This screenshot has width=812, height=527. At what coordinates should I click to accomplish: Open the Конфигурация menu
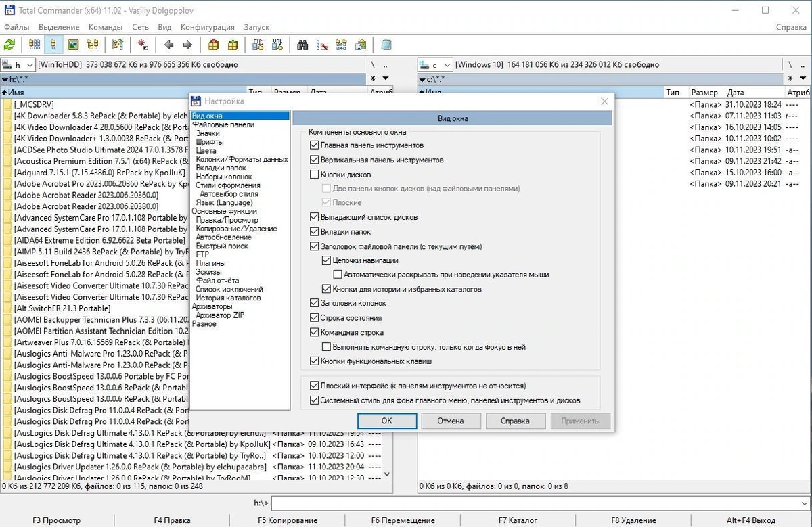tap(208, 27)
